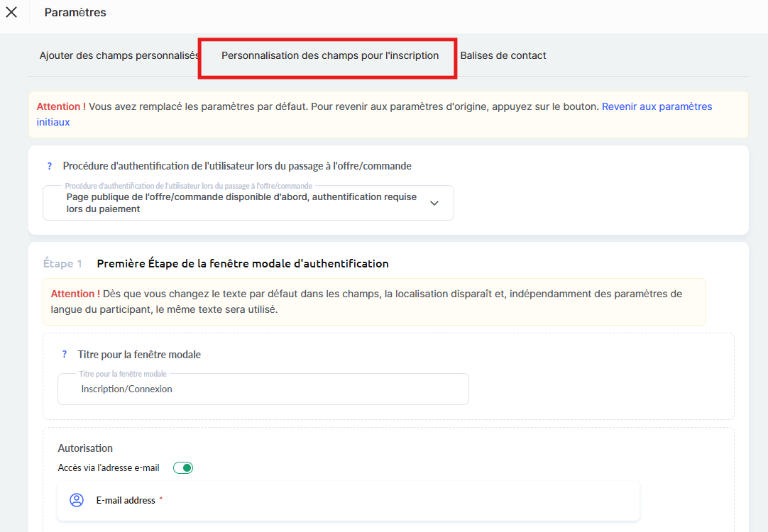
Task: Click the 'Étape 1' step label
Action: click(62, 264)
